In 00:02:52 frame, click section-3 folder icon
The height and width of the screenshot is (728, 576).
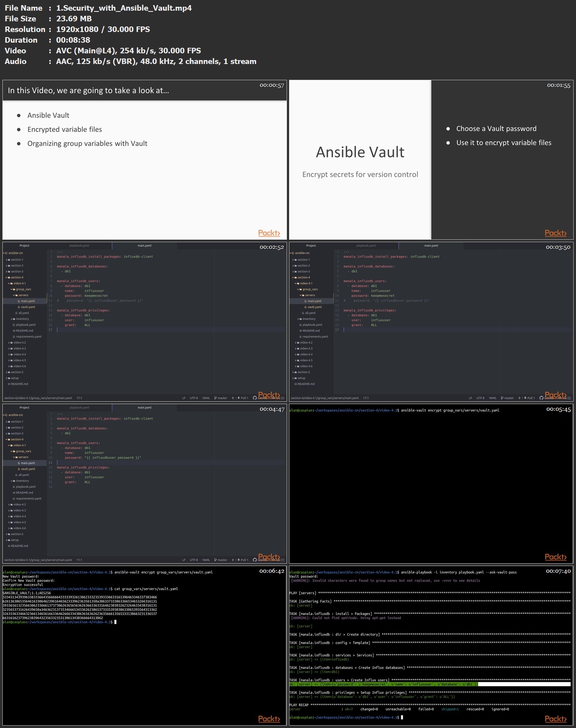pyautogui.click(x=9, y=272)
